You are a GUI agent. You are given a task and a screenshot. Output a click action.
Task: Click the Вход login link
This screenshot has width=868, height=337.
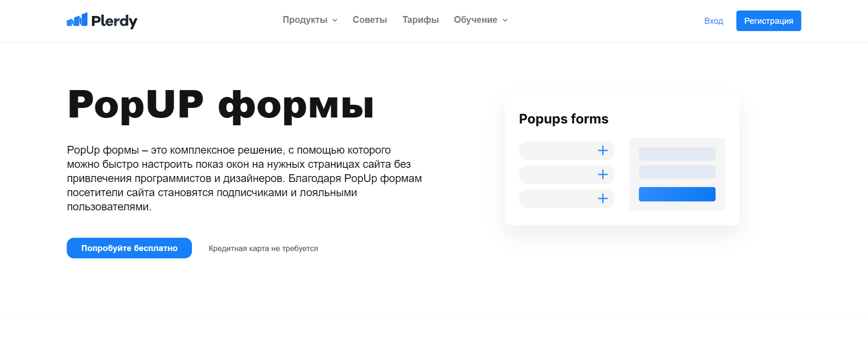tap(714, 21)
